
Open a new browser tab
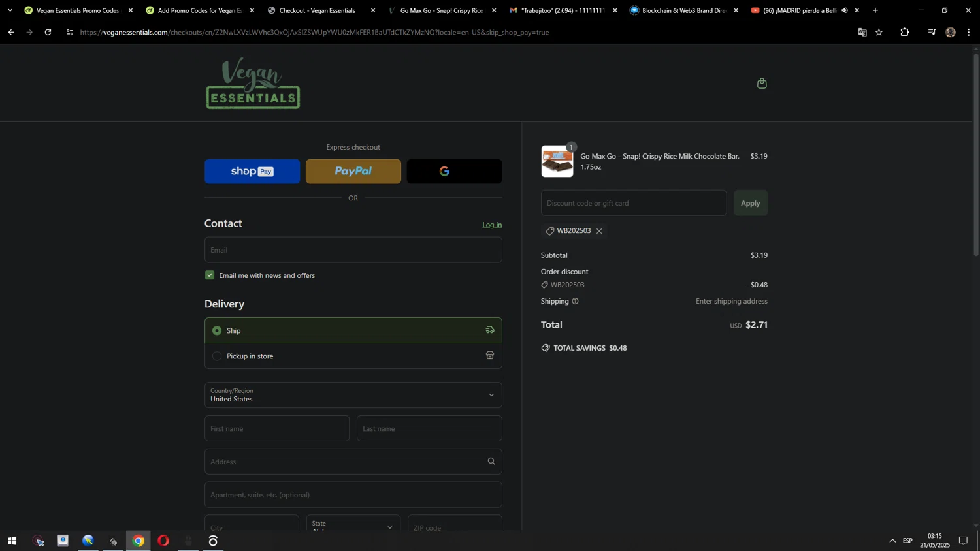click(875, 10)
